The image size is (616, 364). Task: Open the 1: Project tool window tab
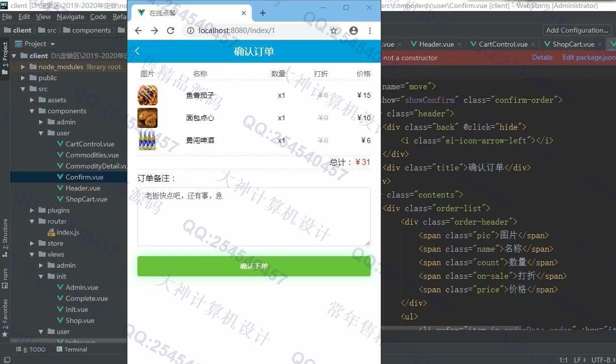(x=5, y=58)
